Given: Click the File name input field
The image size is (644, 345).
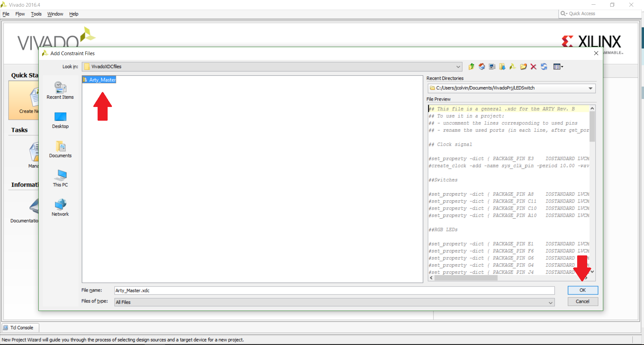Looking at the screenshot, I should [x=334, y=291].
